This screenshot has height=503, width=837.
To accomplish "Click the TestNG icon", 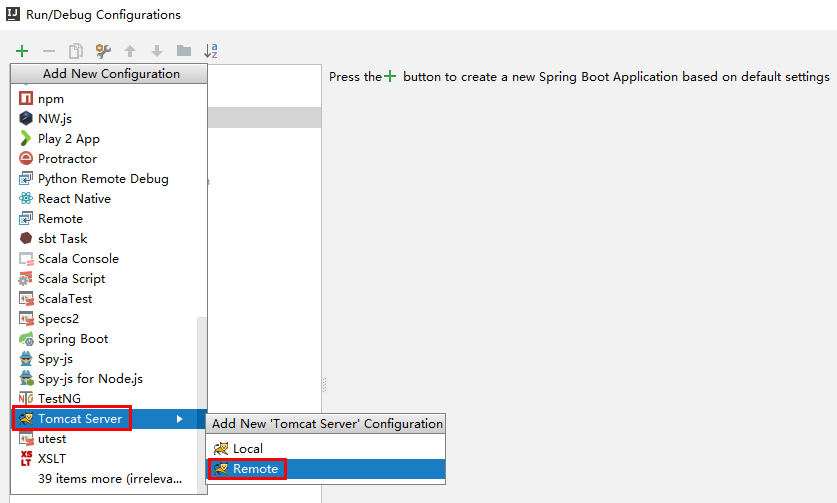I will tap(26, 398).
